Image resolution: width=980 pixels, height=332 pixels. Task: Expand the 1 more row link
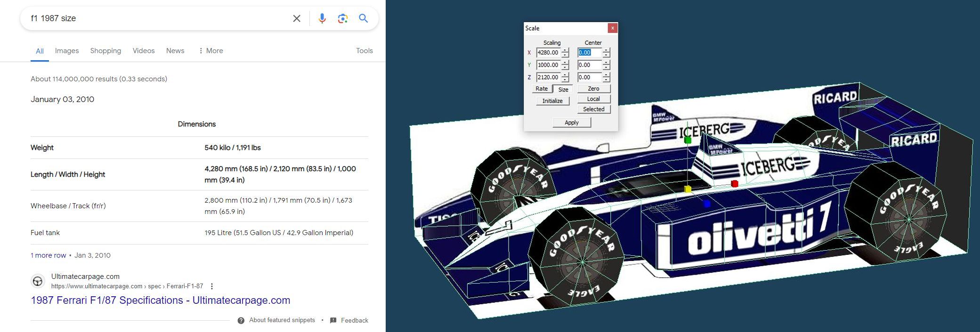point(48,255)
